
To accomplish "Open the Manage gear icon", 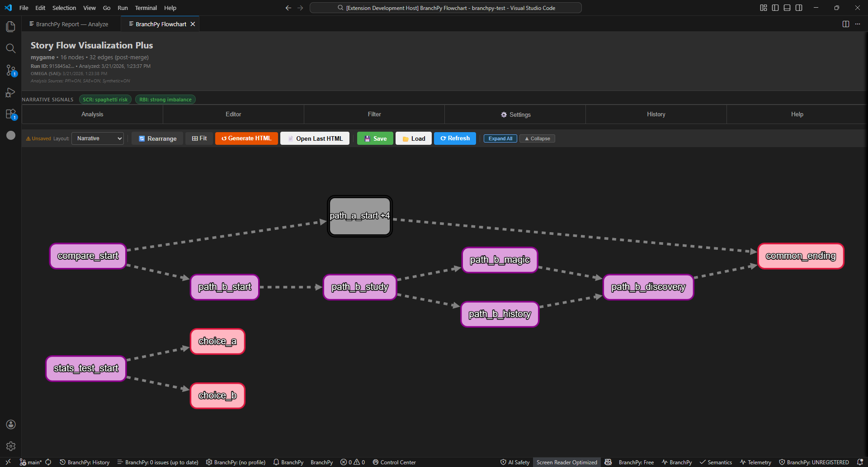I will click(x=10, y=446).
